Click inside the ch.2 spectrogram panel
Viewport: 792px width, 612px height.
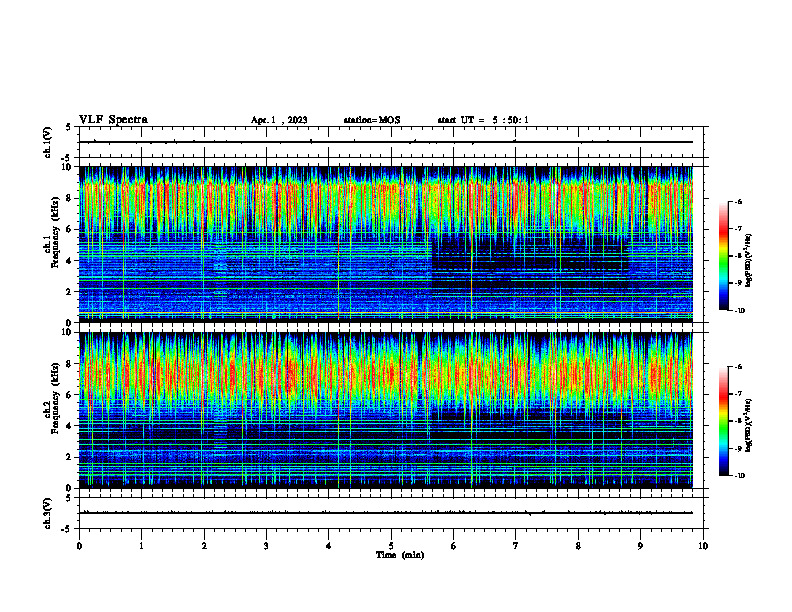click(386, 410)
